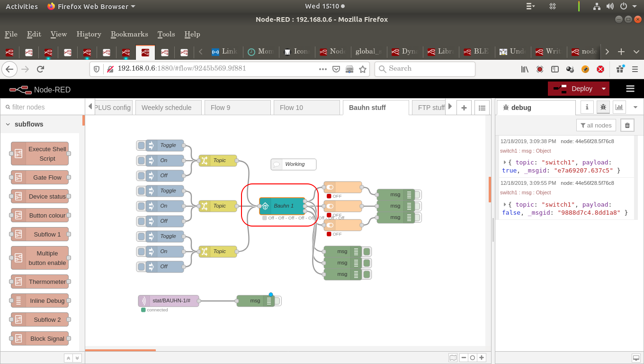Viewport: 644px width, 364px height.
Task: Open the Deploy dropdown arrow
Action: coord(603,89)
